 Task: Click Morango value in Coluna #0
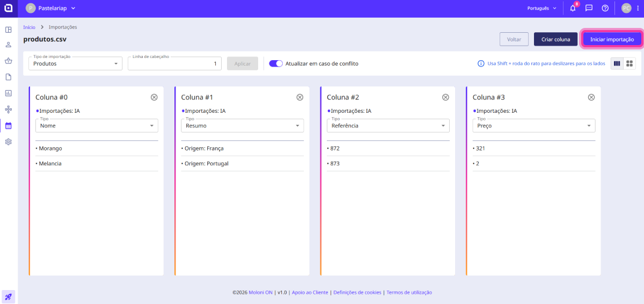tap(50, 148)
